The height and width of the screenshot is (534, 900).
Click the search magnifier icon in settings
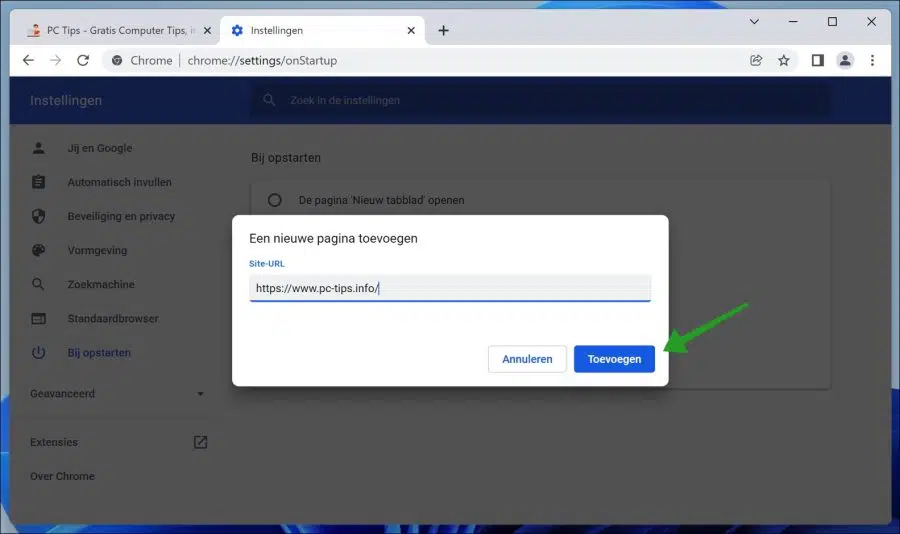(269, 100)
